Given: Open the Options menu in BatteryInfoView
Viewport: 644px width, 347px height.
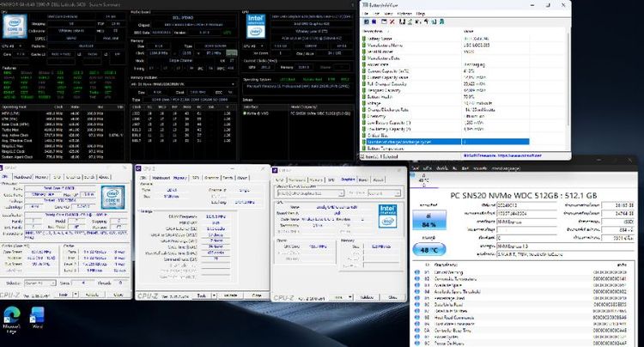Looking at the screenshot, I should pyautogui.click(x=404, y=14).
